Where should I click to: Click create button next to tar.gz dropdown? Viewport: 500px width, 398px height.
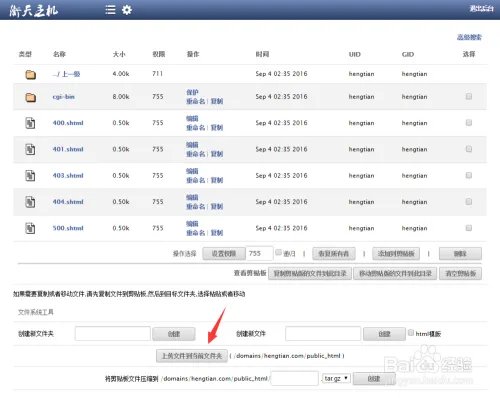[374, 379]
